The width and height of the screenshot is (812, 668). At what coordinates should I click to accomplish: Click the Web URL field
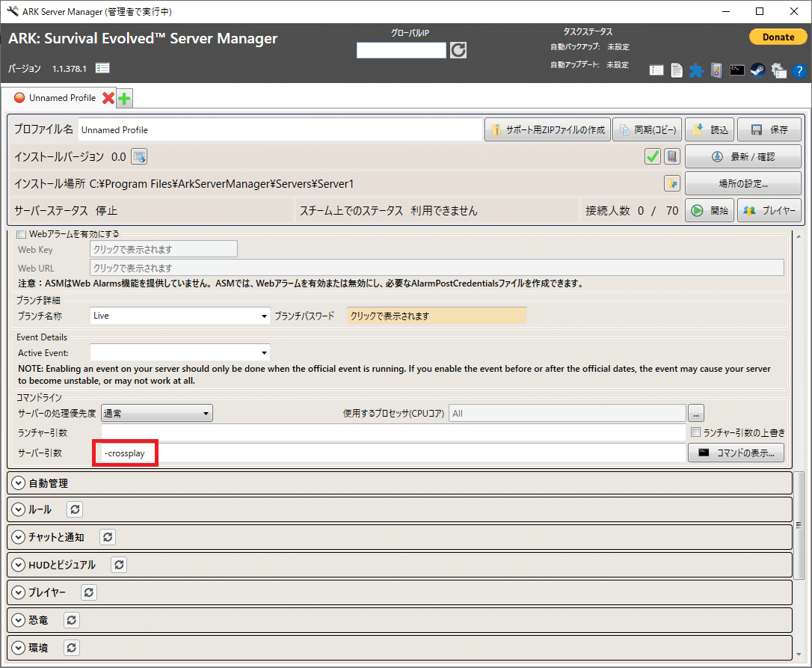[437, 268]
